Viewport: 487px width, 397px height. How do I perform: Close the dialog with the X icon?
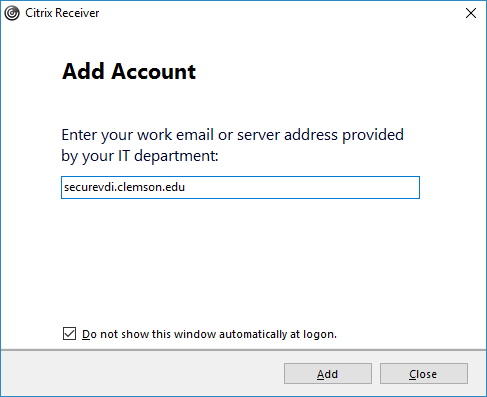[x=471, y=13]
